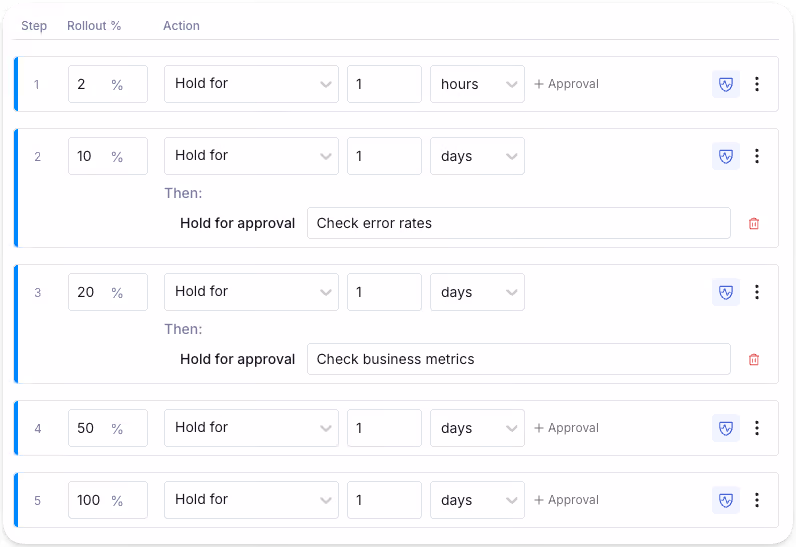Screen dimensions: 796x547
Task: Open more options menu for step 4
Action: click(756, 428)
